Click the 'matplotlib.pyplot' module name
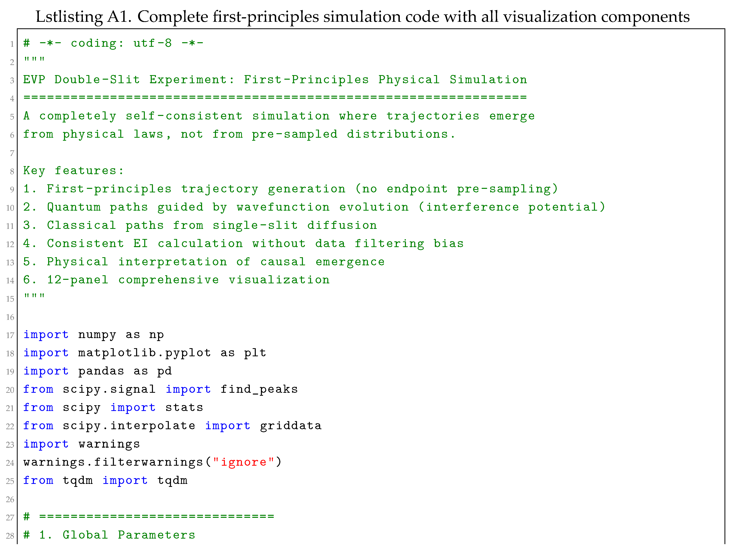The image size is (736, 560). pyautogui.click(x=145, y=353)
